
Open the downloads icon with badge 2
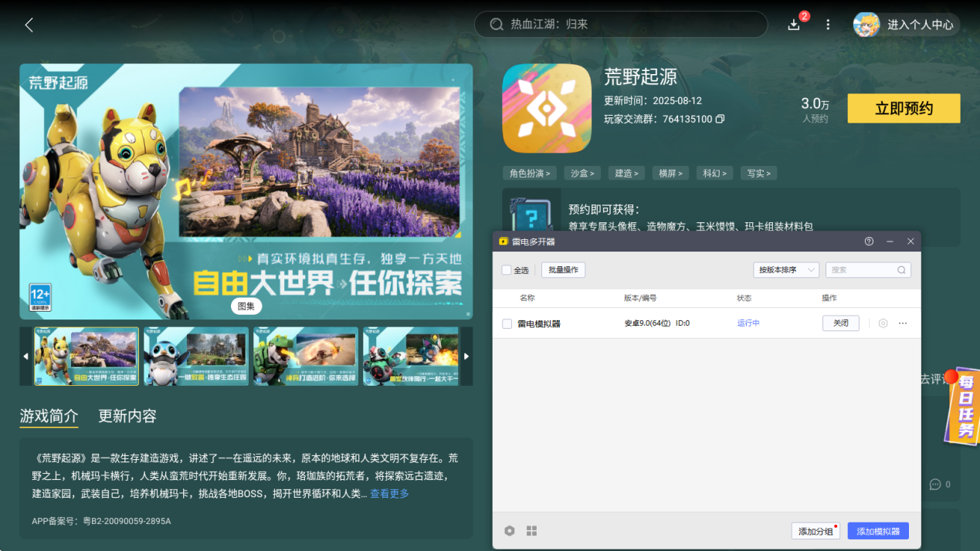coord(794,25)
